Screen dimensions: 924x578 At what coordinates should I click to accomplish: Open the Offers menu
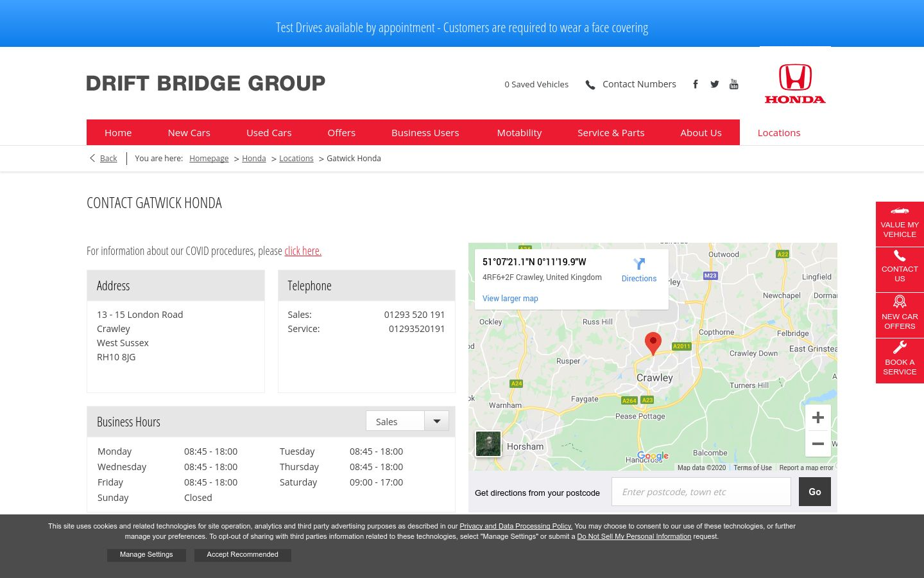coord(341,132)
